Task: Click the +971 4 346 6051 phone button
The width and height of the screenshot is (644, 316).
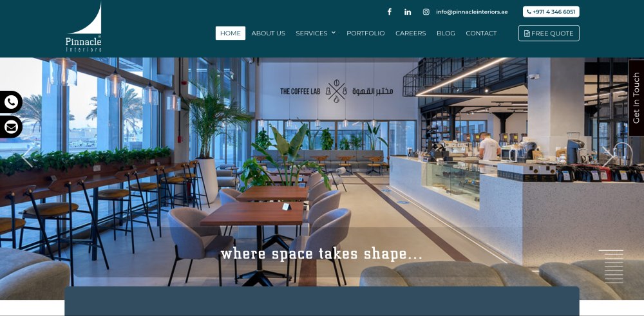Action: [551, 12]
